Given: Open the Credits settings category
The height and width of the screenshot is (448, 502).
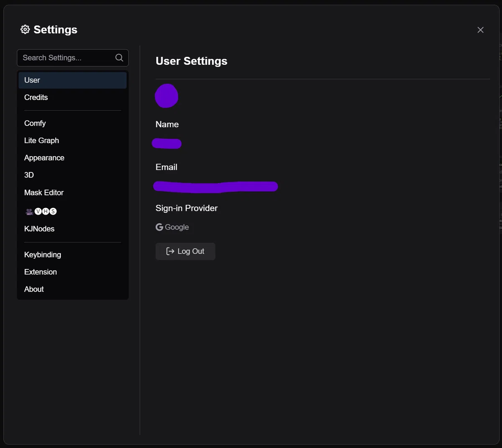Looking at the screenshot, I should click(72, 97).
